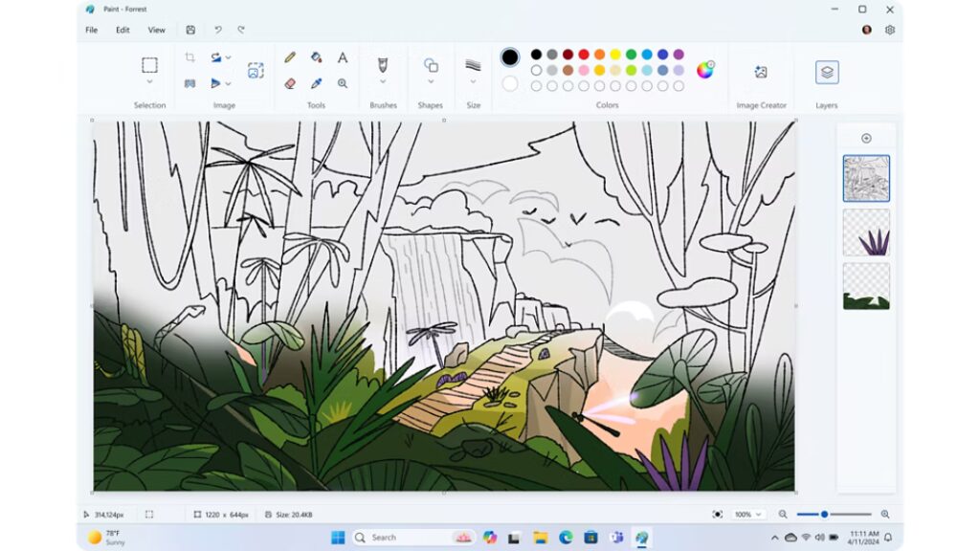The height and width of the screenshot is (551, 980).
Task: Expand the Size dropdown chevron
Action: point(473,82)
